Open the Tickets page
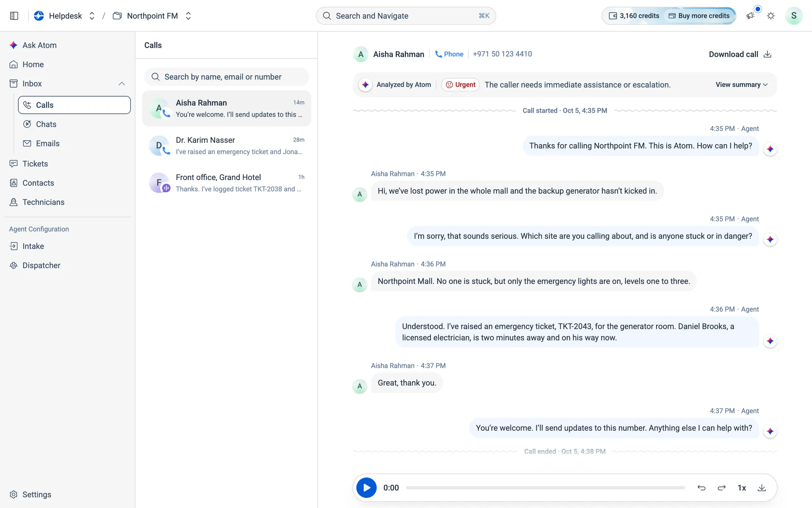 point(28,164)
